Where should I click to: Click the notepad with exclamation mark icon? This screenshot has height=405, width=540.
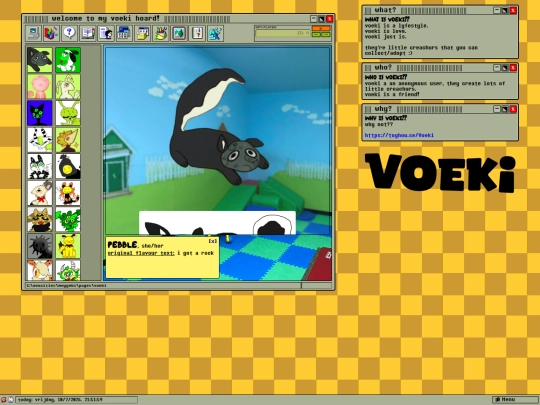pyautogui.click(x=197, y=33)
